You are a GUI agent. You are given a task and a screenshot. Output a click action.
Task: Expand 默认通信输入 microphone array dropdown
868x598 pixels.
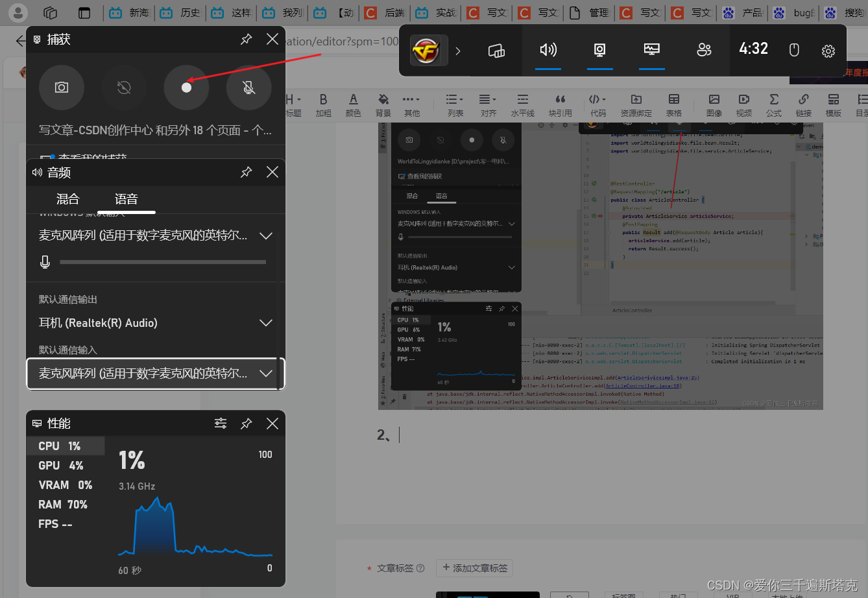(x=156, y=374)
